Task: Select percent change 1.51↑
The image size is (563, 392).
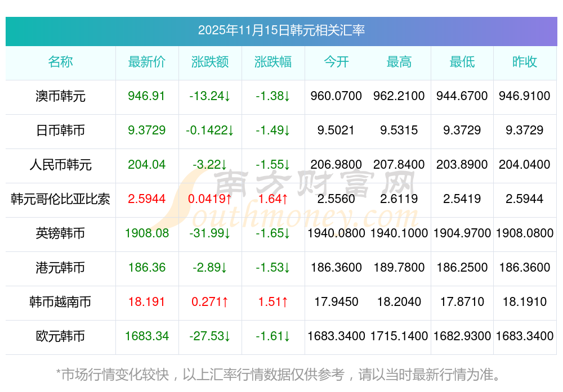Action: pos(273,301)
